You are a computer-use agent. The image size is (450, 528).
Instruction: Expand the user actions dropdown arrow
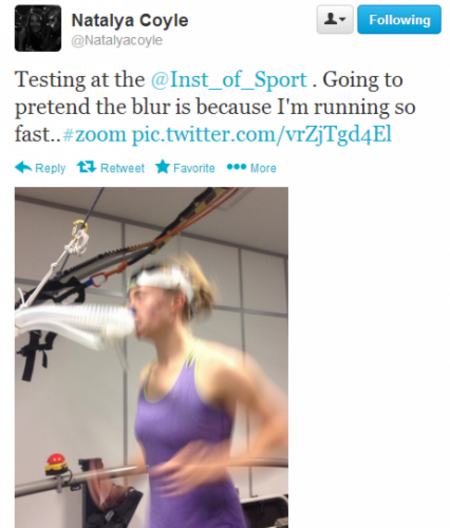(x=343, y=20)
